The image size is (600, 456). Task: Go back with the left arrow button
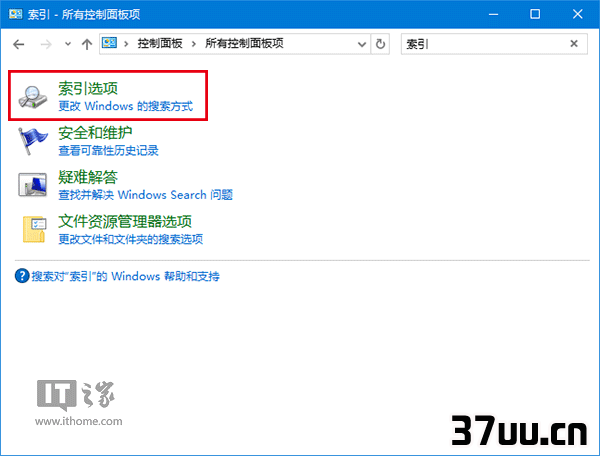18,44
